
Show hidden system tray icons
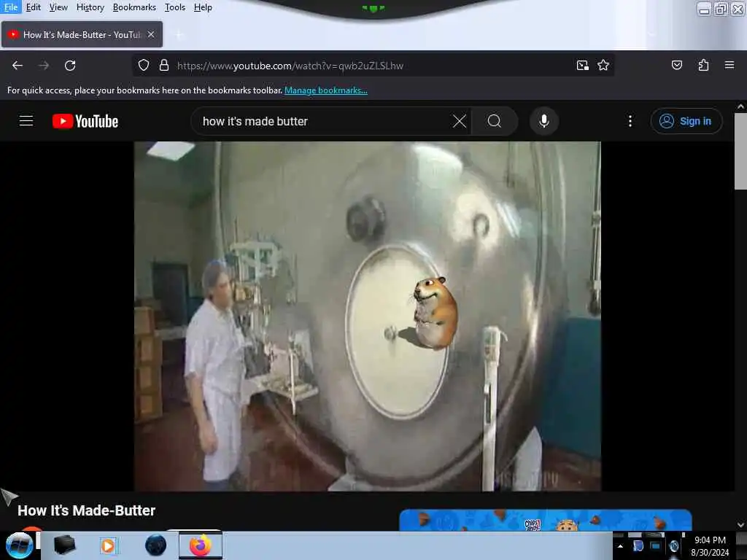(x=620, y=546)
